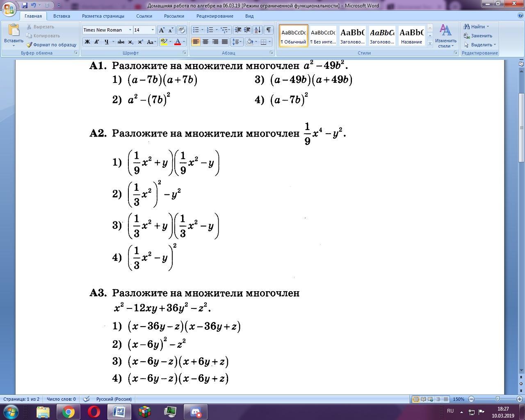525x420 pixels.
Task: Click the zoom slider in the status bar
Action: (498, 399)
